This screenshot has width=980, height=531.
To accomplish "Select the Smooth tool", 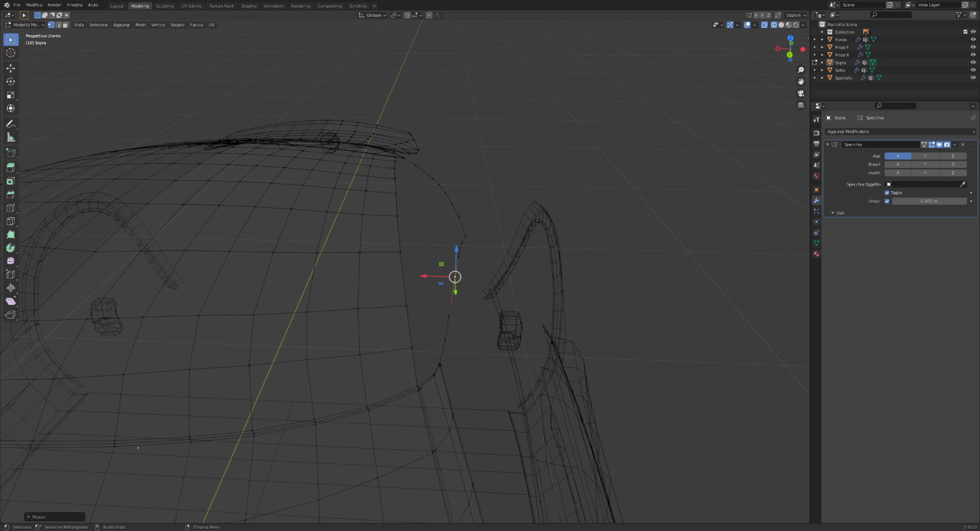I will (x=11, y=261).
